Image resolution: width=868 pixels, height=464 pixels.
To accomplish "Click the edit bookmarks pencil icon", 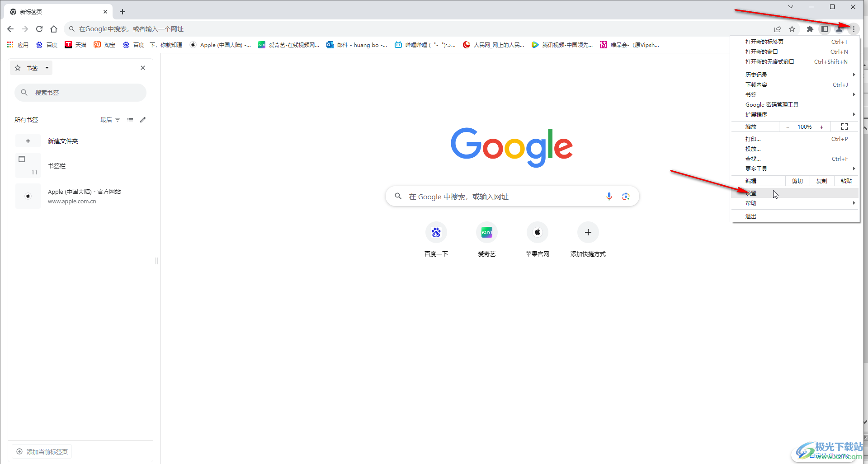I will click(143, 120).
